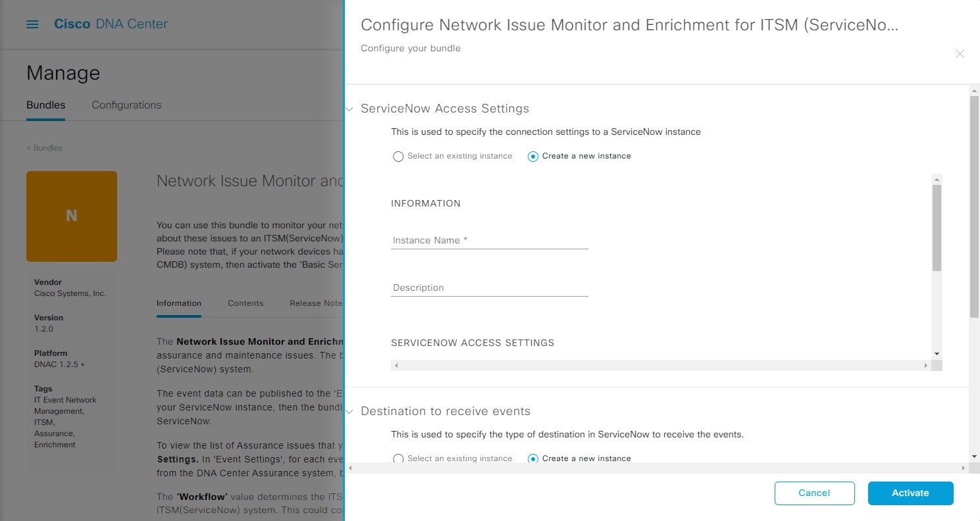Open the Contents tab
Viewport: 980px width, 521px height.
pos(245,303)
